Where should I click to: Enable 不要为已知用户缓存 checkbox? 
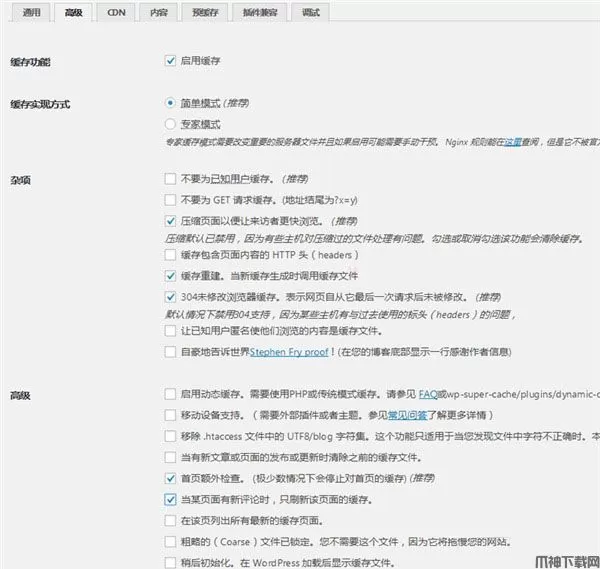[x=170, y=178]
